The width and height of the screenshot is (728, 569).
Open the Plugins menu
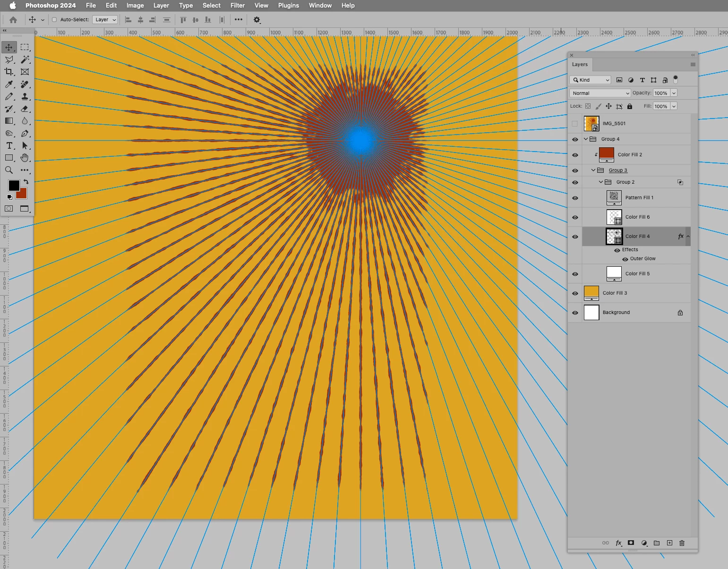pyautogui.click(x=289, y=5)
